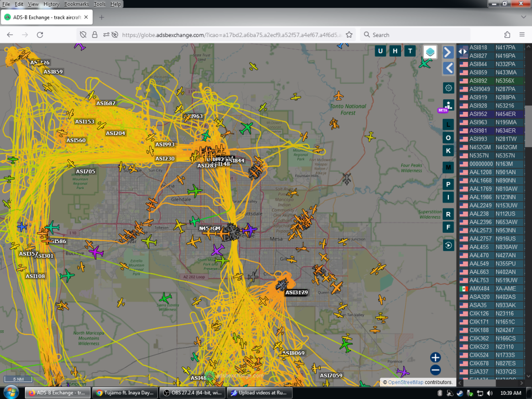Expand sidebar with right chevron button
Viewport: 532px width, 399px height.
coord(448,52)
